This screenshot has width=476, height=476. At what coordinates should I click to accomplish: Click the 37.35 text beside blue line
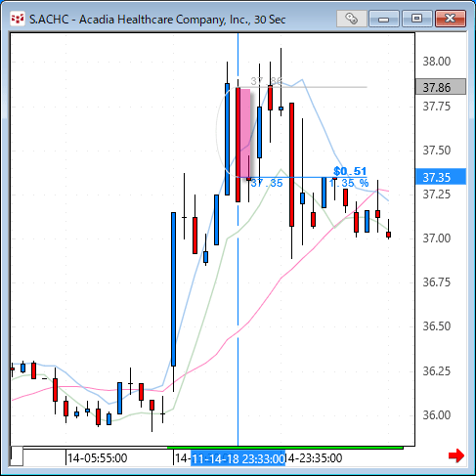267,183
